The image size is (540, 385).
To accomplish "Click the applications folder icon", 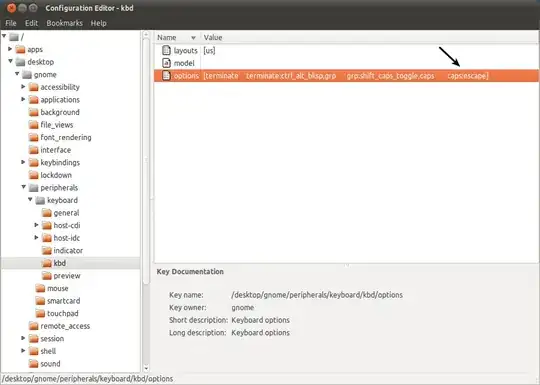I will (x=33, y=100).
